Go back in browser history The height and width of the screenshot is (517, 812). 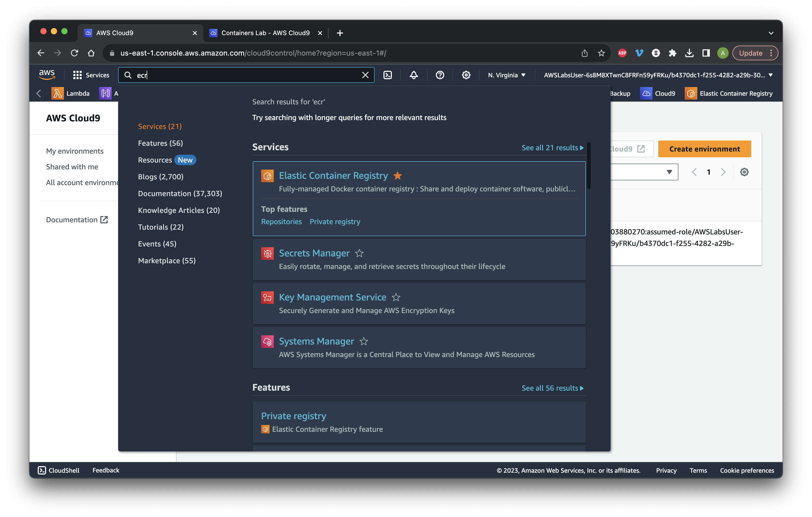pos(41,53)
